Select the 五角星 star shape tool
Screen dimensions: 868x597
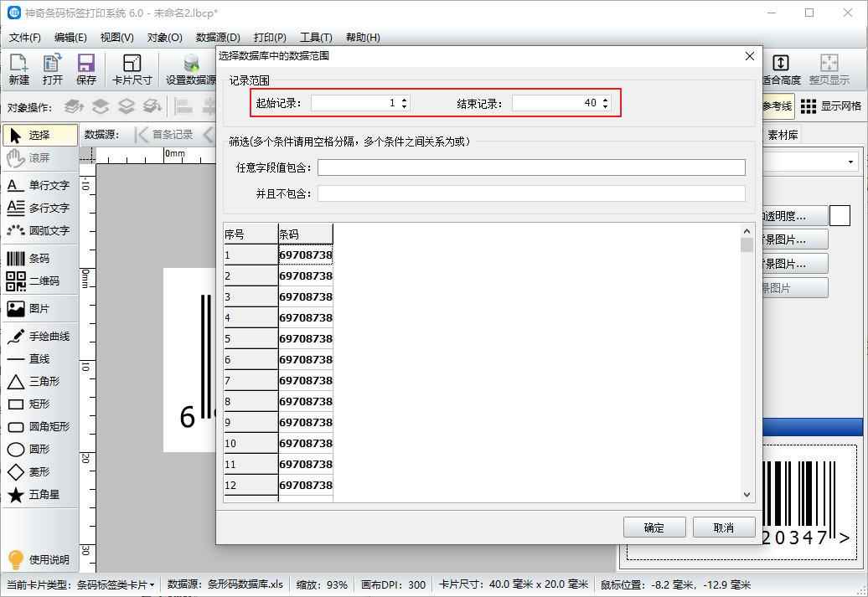(39, 495)
